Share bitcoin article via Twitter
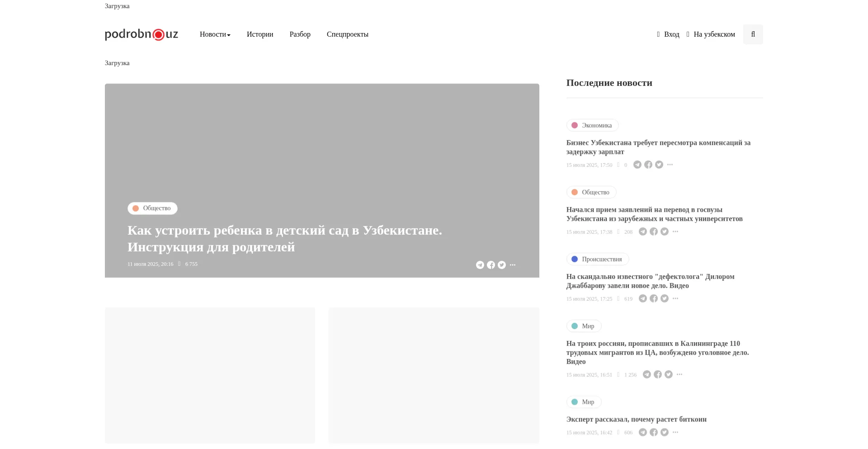This screenshot has height=449, width=868. click(x=665, y=432)
